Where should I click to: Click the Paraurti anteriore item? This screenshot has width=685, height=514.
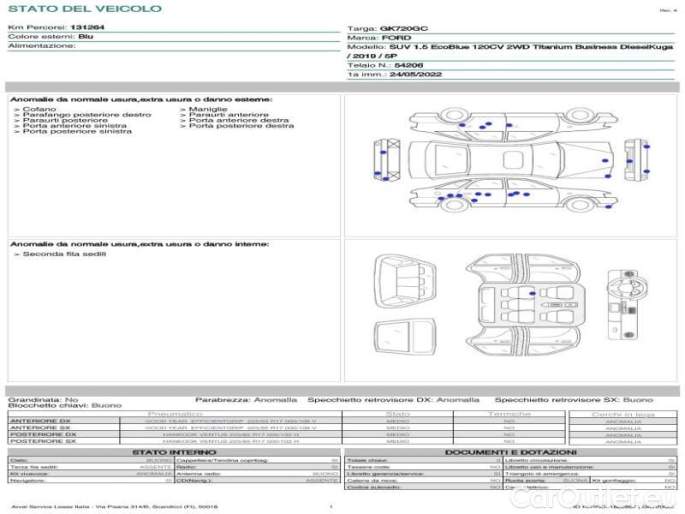(229, 115)
